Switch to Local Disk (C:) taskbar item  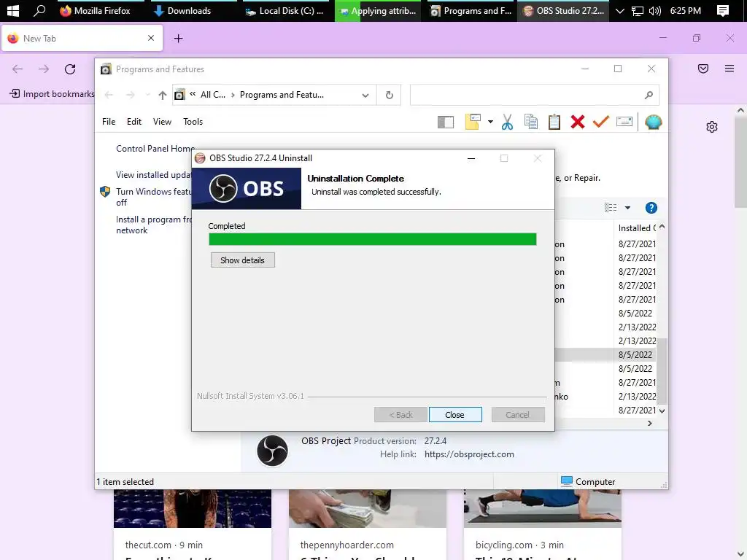pyautogui.click(x=285, y=10)
